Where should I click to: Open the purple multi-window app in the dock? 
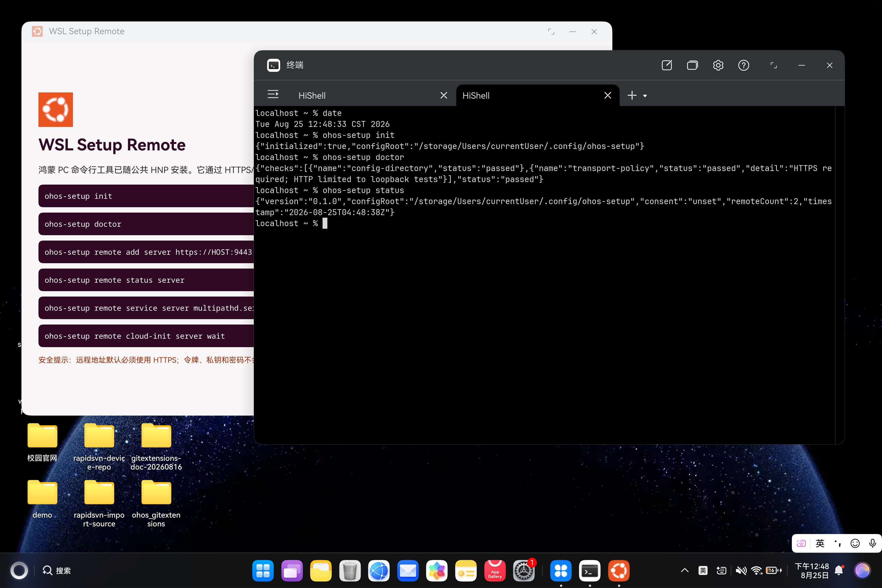[x=292, y=571]
